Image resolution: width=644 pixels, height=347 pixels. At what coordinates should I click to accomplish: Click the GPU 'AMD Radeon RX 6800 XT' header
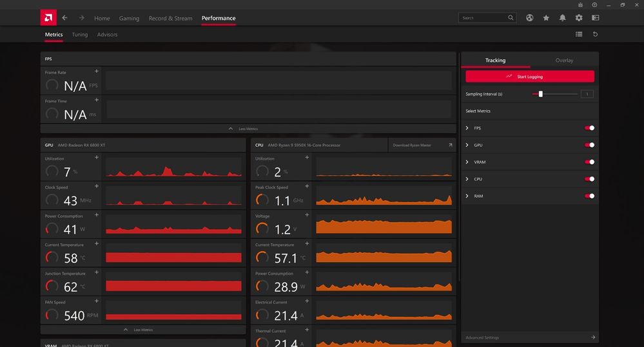pyautogui.click(x=143, y=145)
